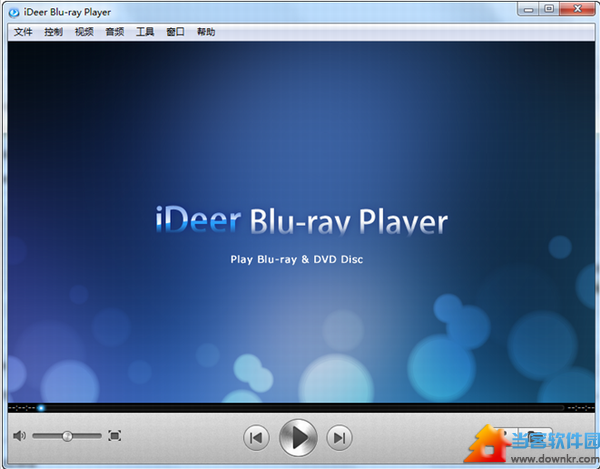The image size is (600, 469).
Task: Open the 控制 (Control) menu
Action: tap(53, 32)
